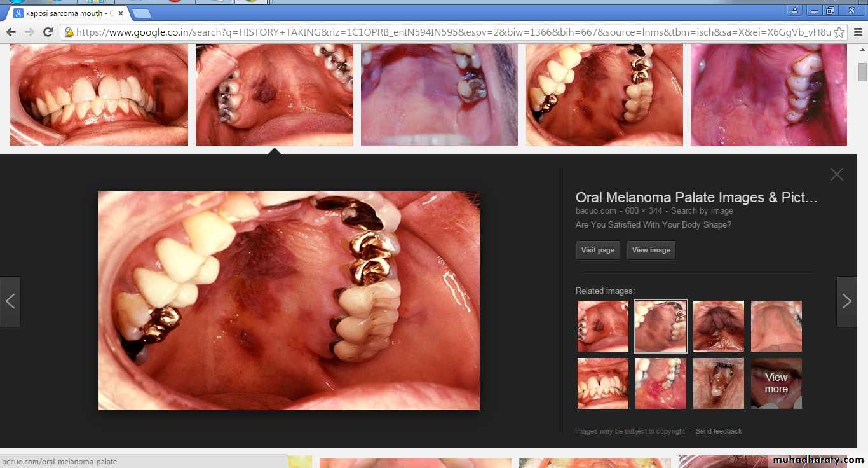Select first related image thumbnail
The width and height of the screenshot is (868, 468).
pyautogui.click(x=602, y=326)
